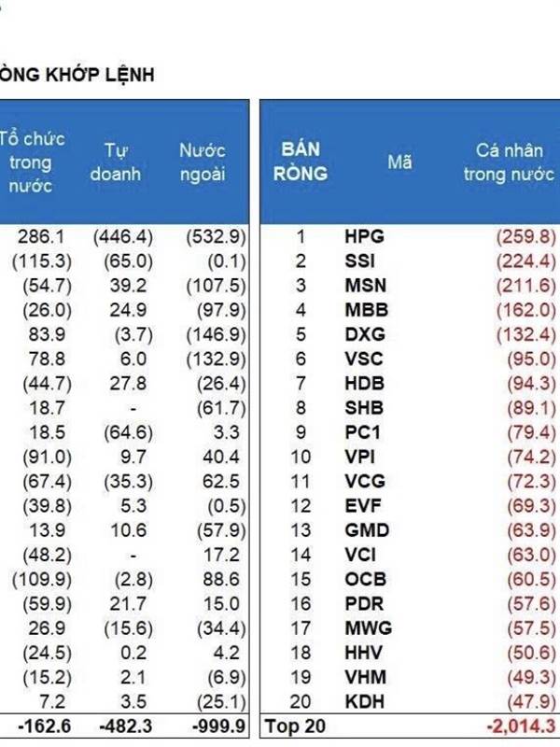This screenshot has width=560, height=747.
Task: Select the 'BÁN RÒNG' header cell
Action: click(x=301, y=162)
